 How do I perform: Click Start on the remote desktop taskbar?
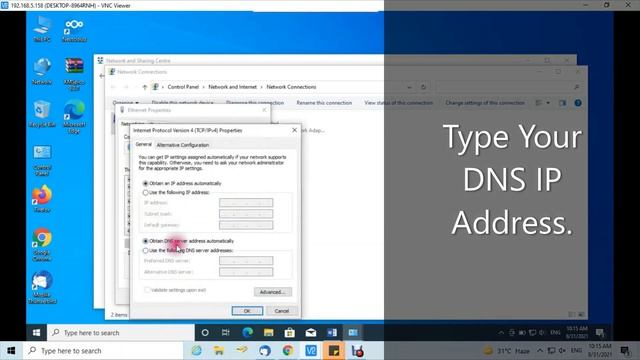tap(36, 333)
